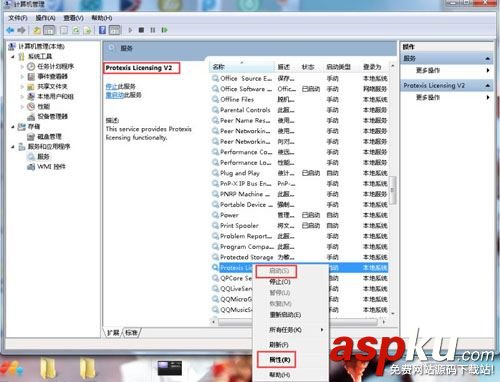Viewport: 500px width, 382px height.
Task: Expand the 本地用户和组 node arrow
Action: 22,97
